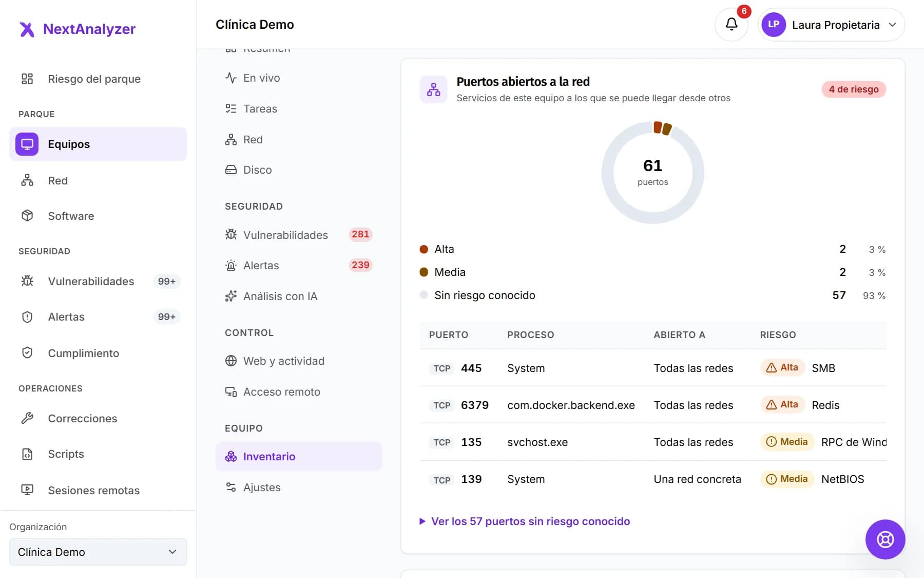
Task: Open Vulnerabilidades in the main sidebar
Action: pos(98,281)
